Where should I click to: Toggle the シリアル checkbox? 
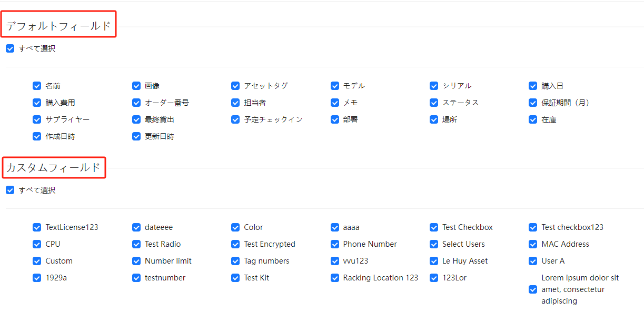click(434, 86)
